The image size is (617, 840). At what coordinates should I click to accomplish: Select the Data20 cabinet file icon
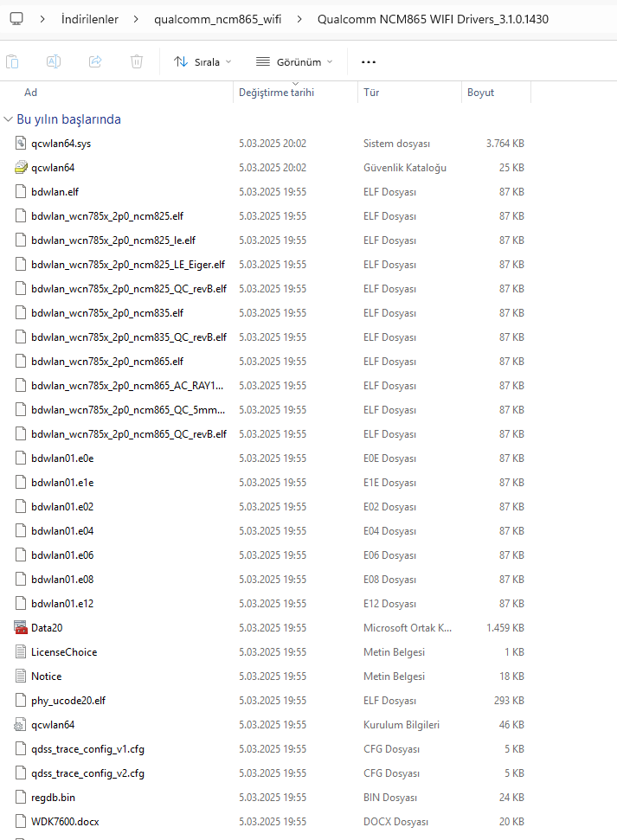21,627
